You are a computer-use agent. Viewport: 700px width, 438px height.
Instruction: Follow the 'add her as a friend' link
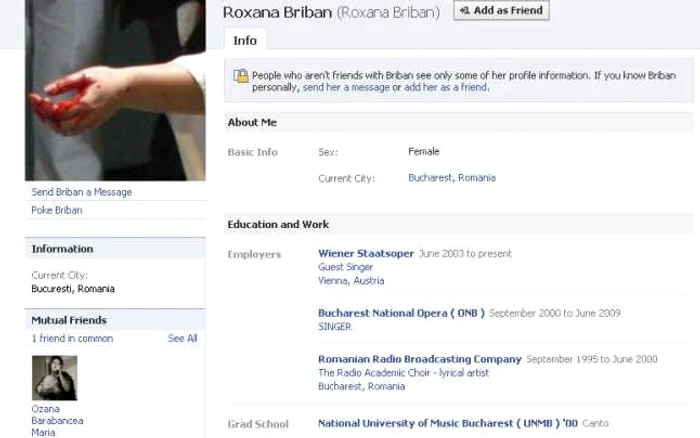[x=446, y=88]
